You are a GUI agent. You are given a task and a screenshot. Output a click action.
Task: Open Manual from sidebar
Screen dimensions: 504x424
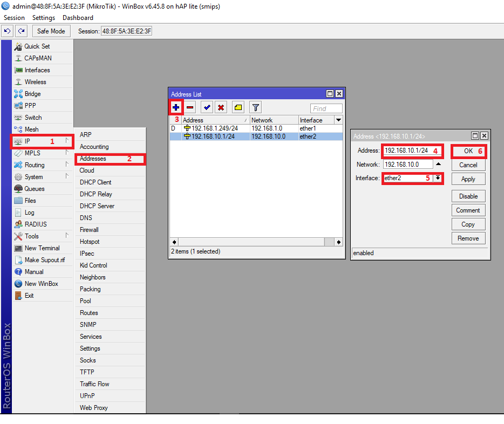43,272
